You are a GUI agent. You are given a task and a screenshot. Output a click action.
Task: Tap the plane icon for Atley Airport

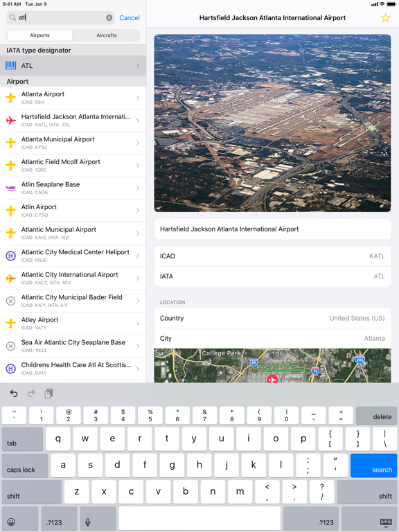click(11, 323)
